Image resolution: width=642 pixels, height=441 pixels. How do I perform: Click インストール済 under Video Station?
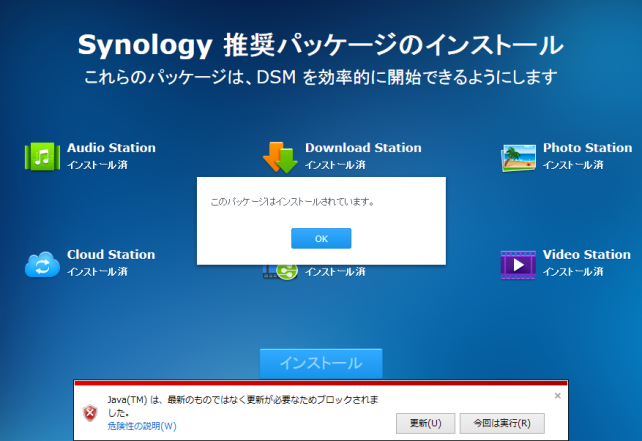coord(573,272)
